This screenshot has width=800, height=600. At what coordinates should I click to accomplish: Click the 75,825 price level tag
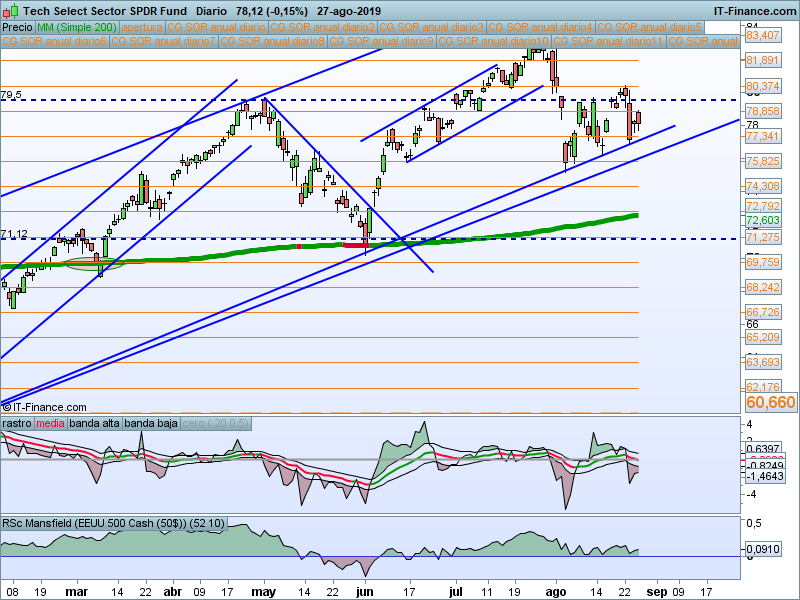763,161
